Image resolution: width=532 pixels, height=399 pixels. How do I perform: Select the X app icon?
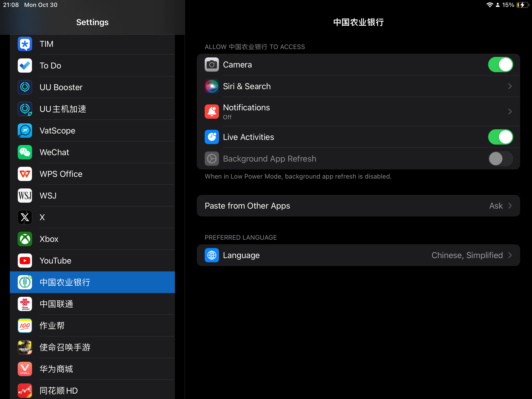click(25, 217)
